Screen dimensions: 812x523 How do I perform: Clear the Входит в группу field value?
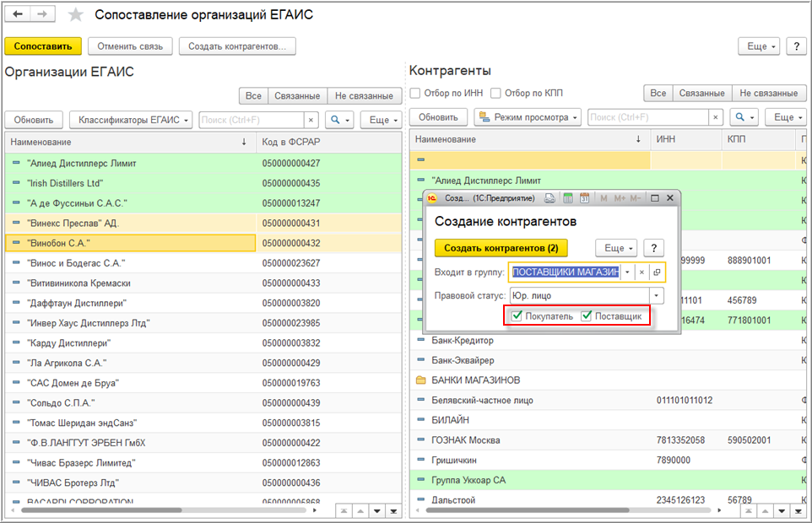[x=641, y=272]
